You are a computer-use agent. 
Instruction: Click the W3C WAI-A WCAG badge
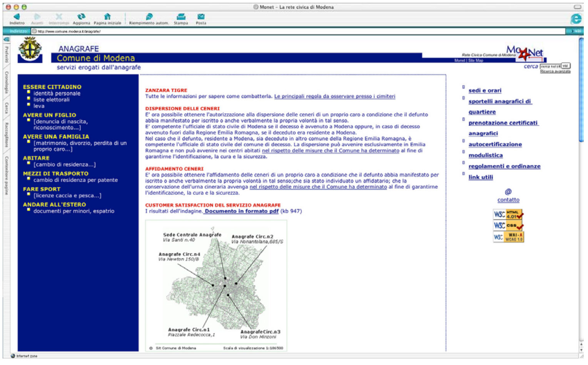(x=508, y=237)
